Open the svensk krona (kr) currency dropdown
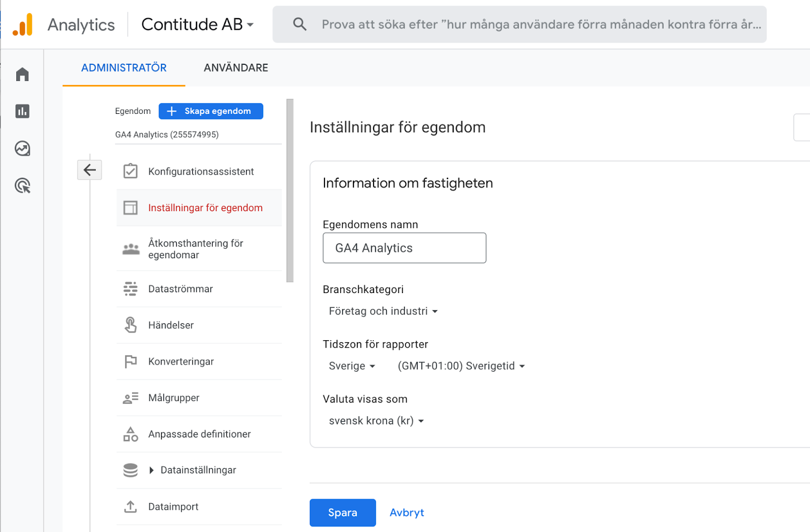This screenshot has width=810, height=532. (376, 421)
